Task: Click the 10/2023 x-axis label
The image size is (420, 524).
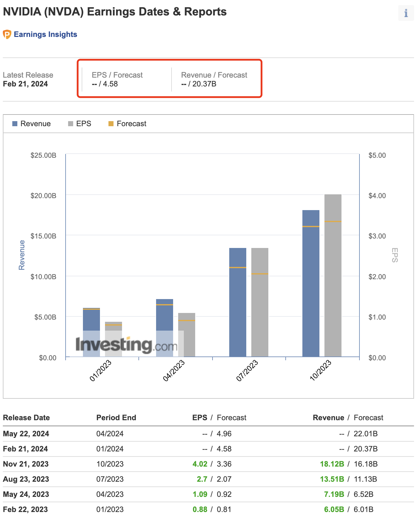Action: 321,371
